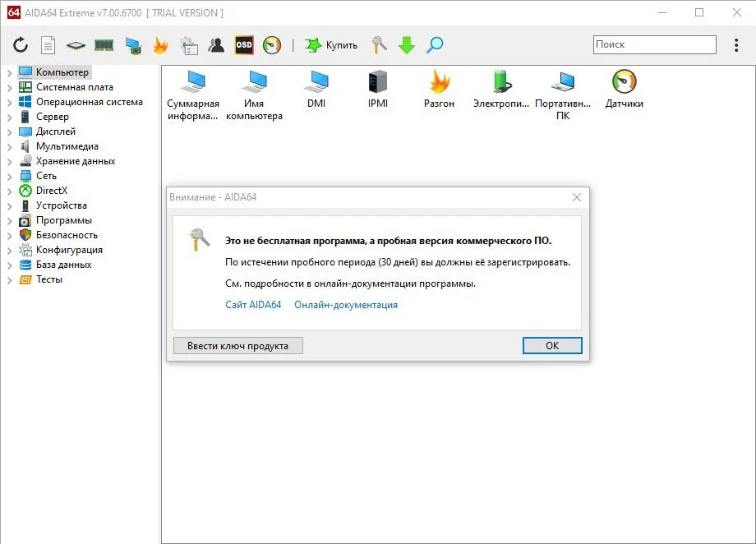Expand the Компьютер tree node
This screenshot has height=544, width=756.
point(9,73)
